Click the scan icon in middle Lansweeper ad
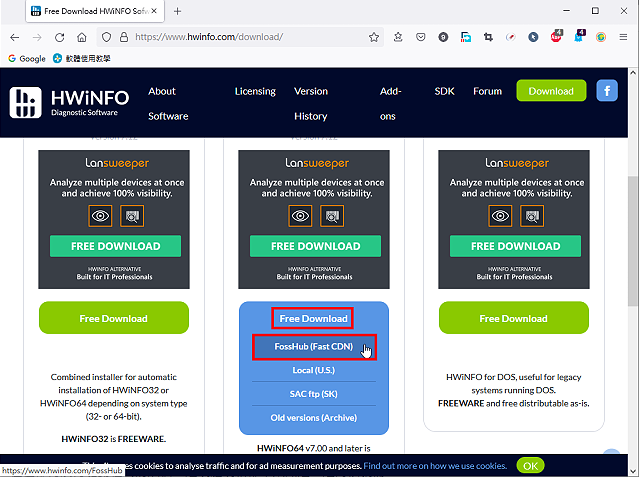Image resolution: width=643 pixels, height=480 pixels. pos(332,216)
